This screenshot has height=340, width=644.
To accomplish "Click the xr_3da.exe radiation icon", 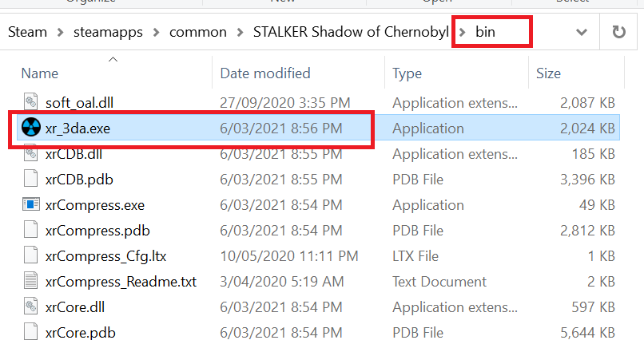I will (x=30, y=128).
